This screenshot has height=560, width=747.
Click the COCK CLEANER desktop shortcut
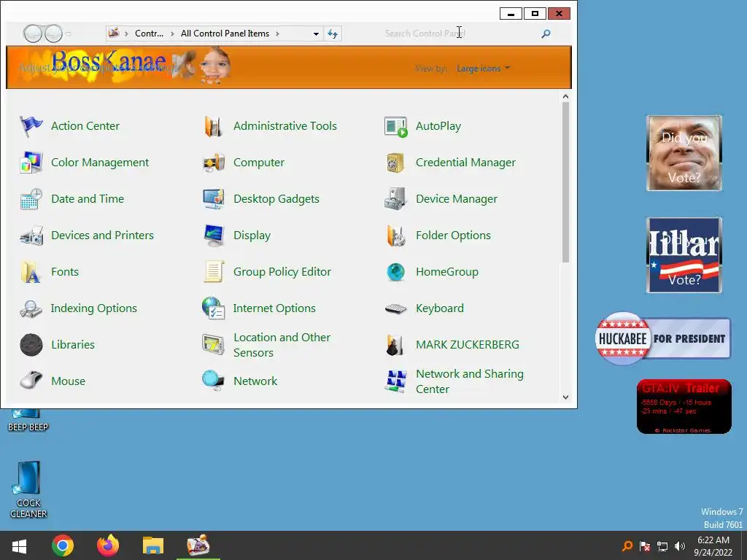coord(28,490)
